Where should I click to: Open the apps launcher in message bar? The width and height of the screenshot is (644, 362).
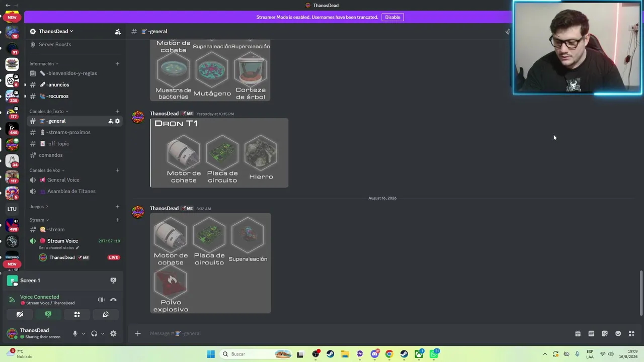631,333
